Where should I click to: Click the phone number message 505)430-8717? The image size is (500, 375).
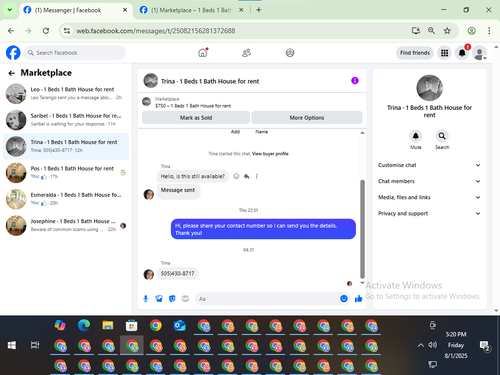point(177,274)
